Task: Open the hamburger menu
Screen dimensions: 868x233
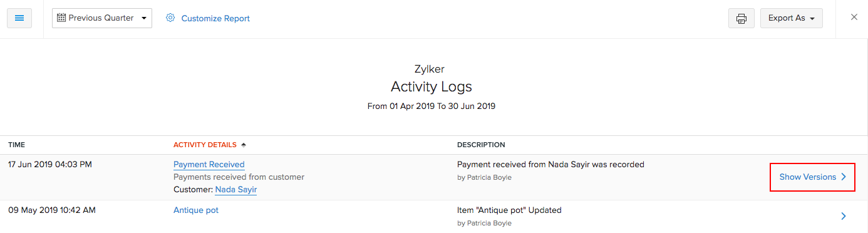Action: [x=19, y=18]
